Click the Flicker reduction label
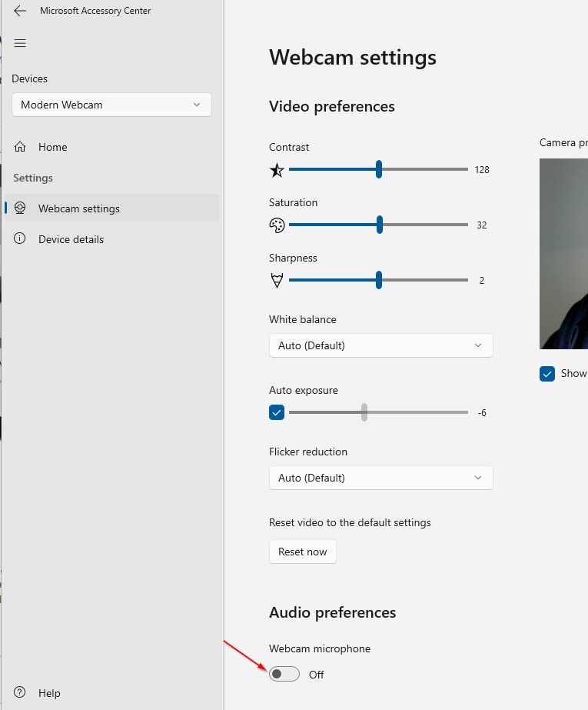588x710 pixels. [x=308, y=452]
